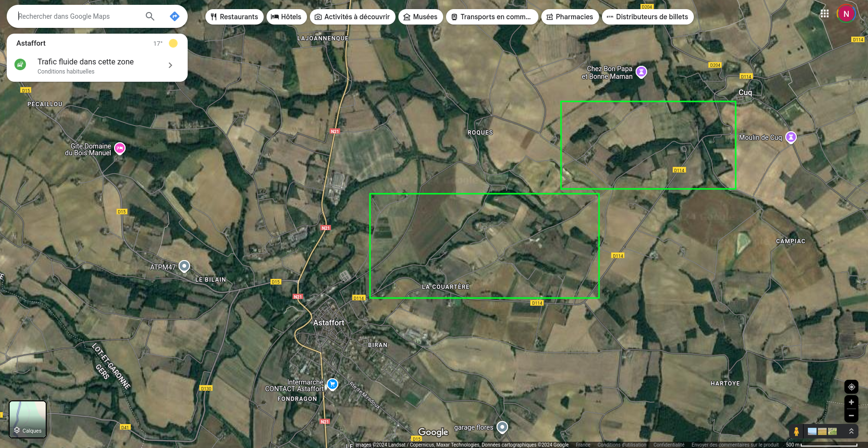Expand traffic details with the chevron arrow
Image resolution: width=868 pixels, height=448 pixels.
[170, 65]
